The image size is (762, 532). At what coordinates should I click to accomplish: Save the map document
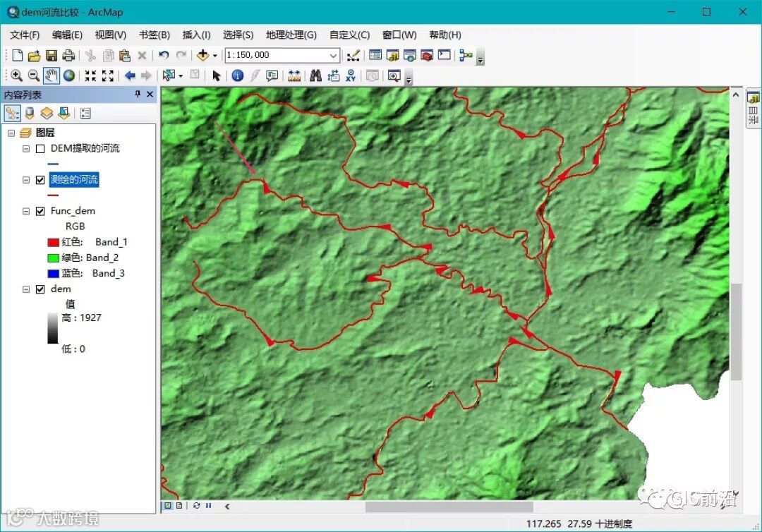51,55
